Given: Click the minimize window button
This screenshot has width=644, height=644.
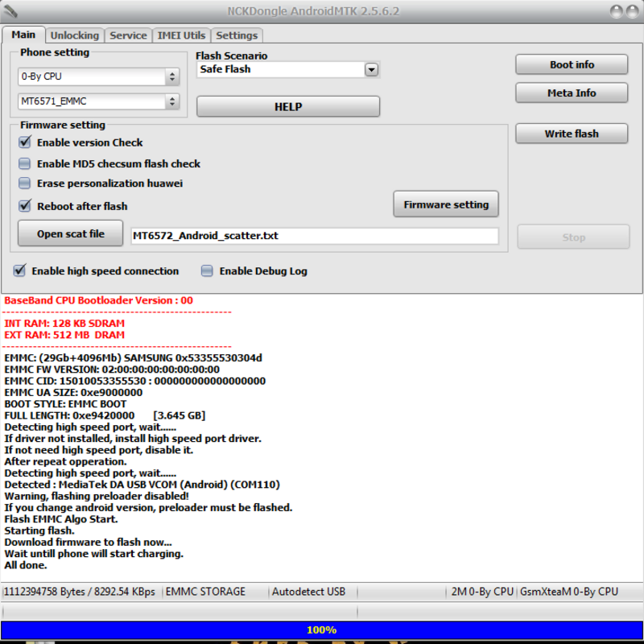Looking at the screenshot, I should coord(616,11).
